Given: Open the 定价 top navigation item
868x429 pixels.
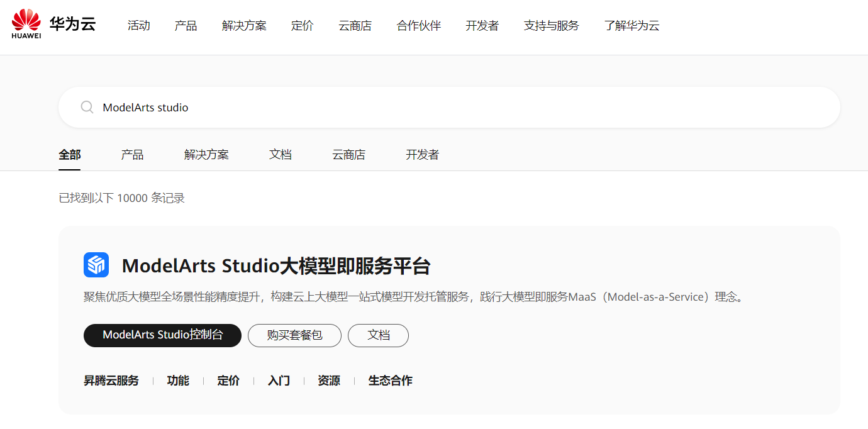Looking at the screenshot, I should click(303, 26).
